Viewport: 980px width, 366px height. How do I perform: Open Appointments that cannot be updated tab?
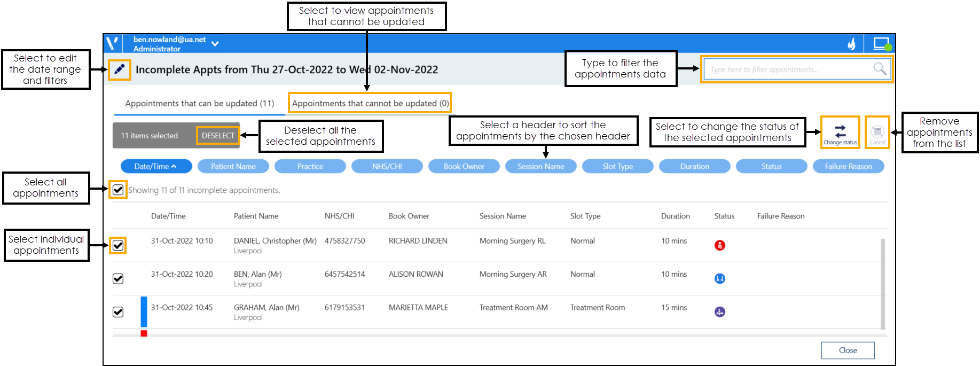point(370,103)
